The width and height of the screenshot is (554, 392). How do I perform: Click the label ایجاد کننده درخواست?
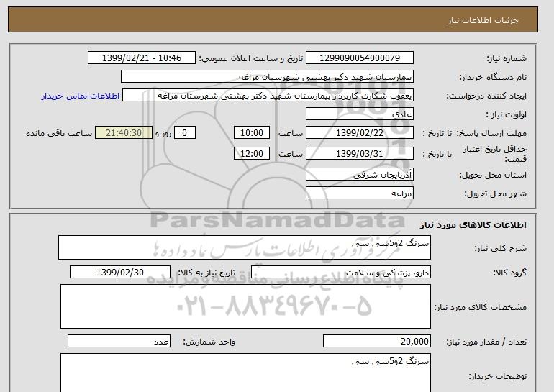pos(486,96)
